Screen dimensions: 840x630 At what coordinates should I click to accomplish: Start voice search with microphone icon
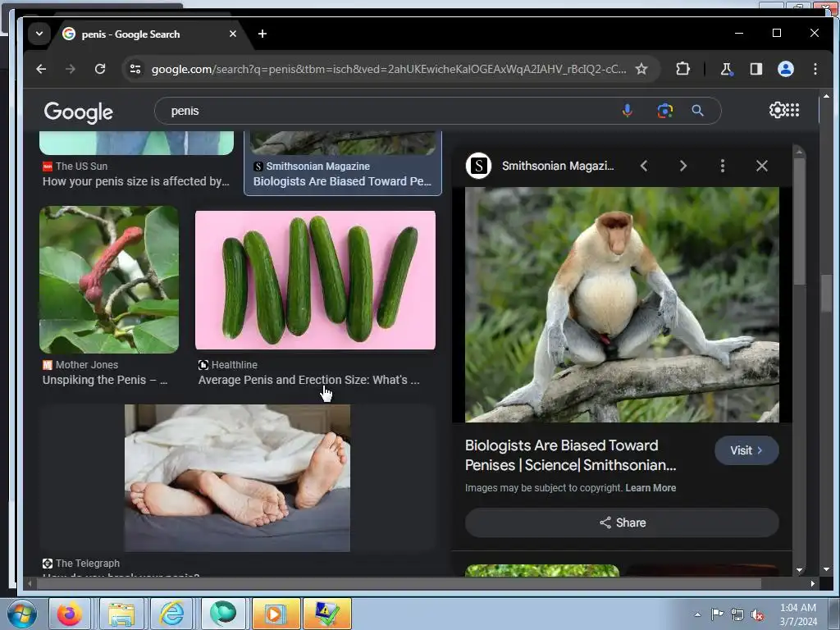(x=628, y=111)
